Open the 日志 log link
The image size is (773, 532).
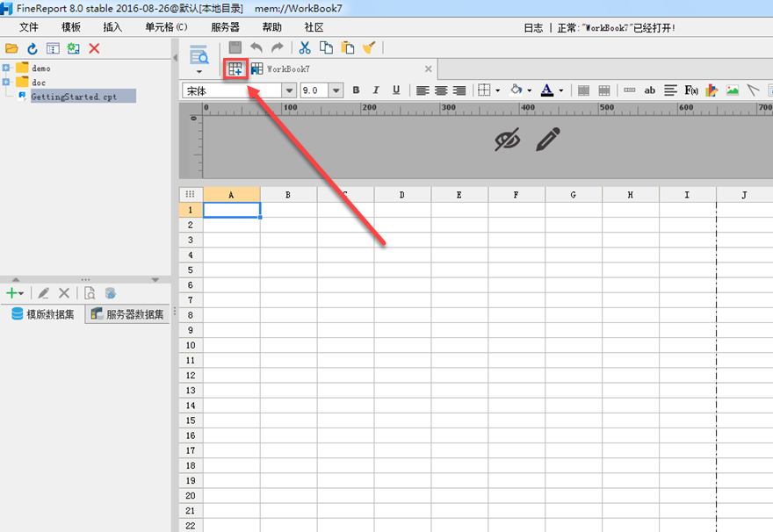click(533, 28)
